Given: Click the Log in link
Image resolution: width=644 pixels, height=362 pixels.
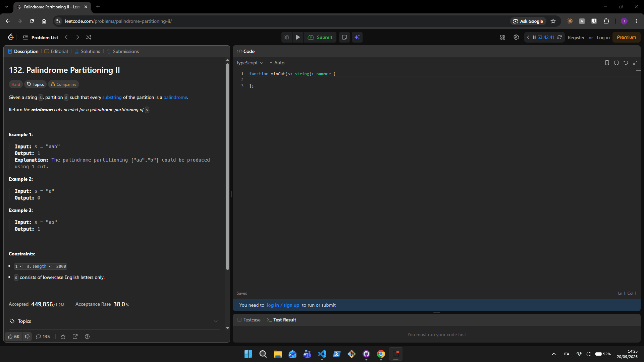Looking at the screenshot, I should (603, 38).
